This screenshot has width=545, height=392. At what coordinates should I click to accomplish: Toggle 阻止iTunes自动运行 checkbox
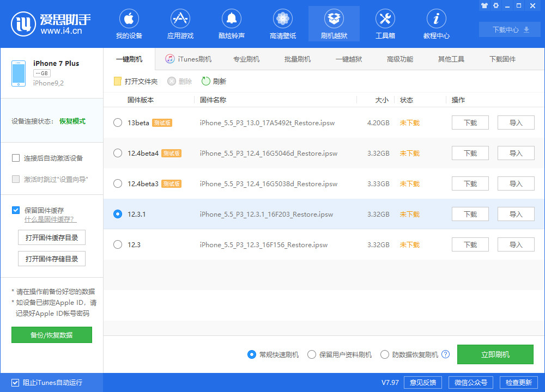tap(15, 383)
